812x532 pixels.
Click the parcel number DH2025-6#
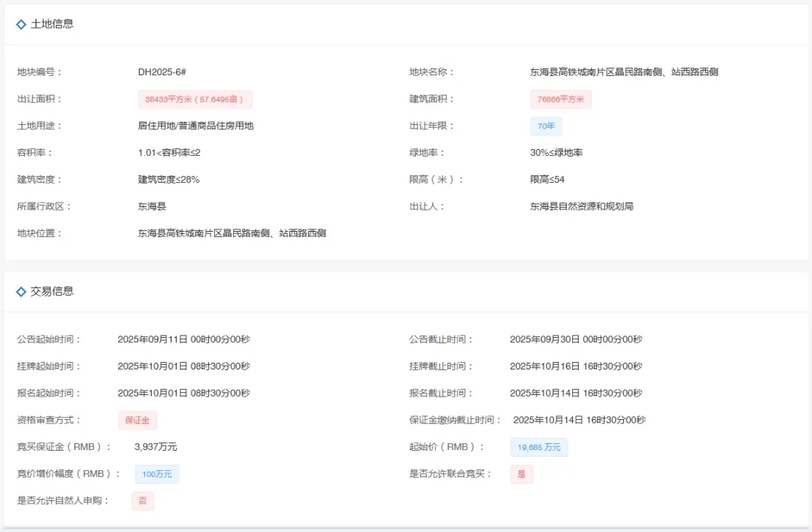tap(162, 72)
